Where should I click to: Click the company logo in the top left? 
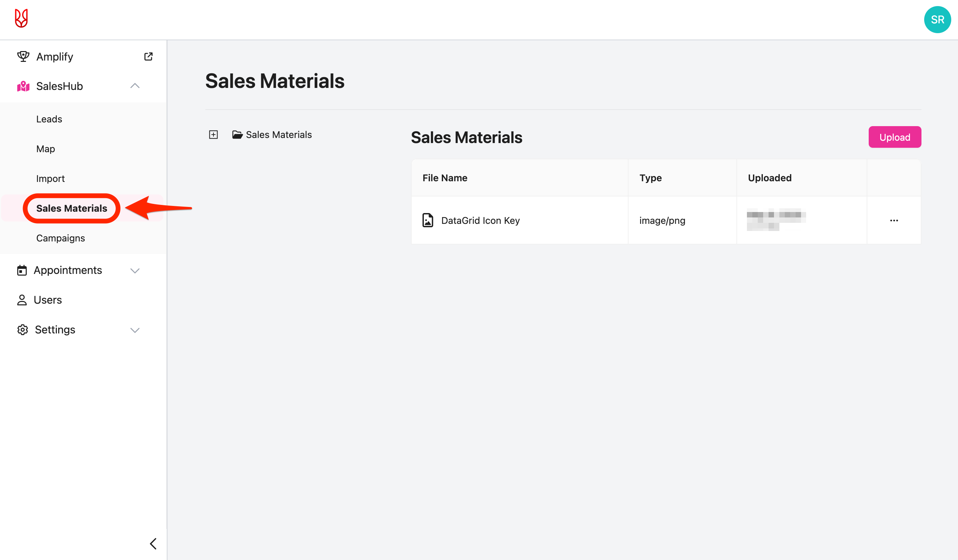coord(22,18)
